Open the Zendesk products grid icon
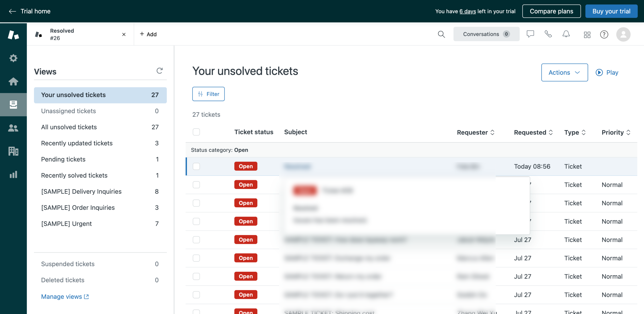 point(587,34)
